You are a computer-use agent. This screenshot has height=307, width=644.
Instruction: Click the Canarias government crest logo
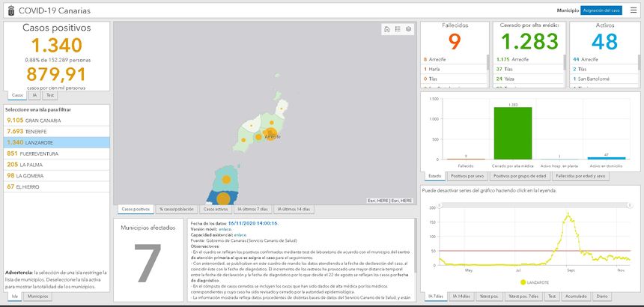8,10
